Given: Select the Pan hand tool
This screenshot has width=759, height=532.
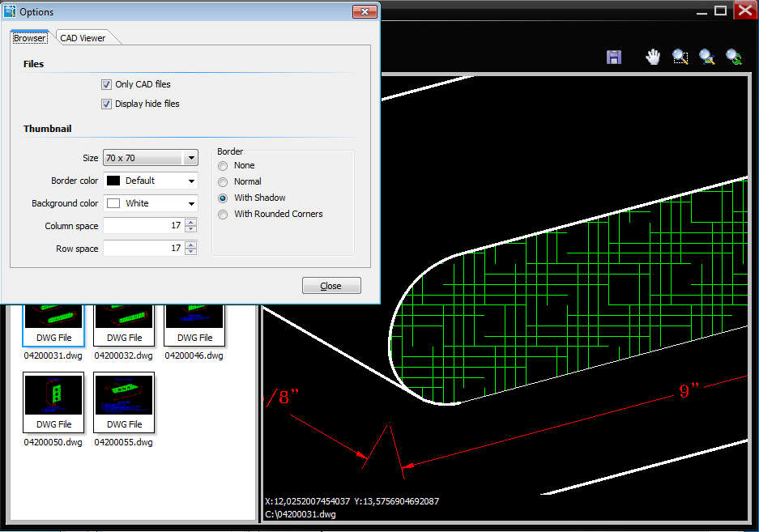Looking at the screenshot, I should tap(653, 57).
